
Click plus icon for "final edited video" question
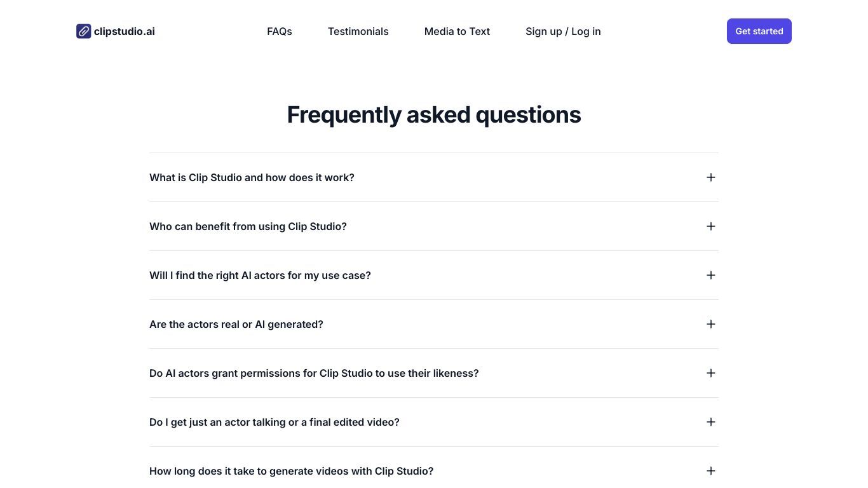click(710, 422)
